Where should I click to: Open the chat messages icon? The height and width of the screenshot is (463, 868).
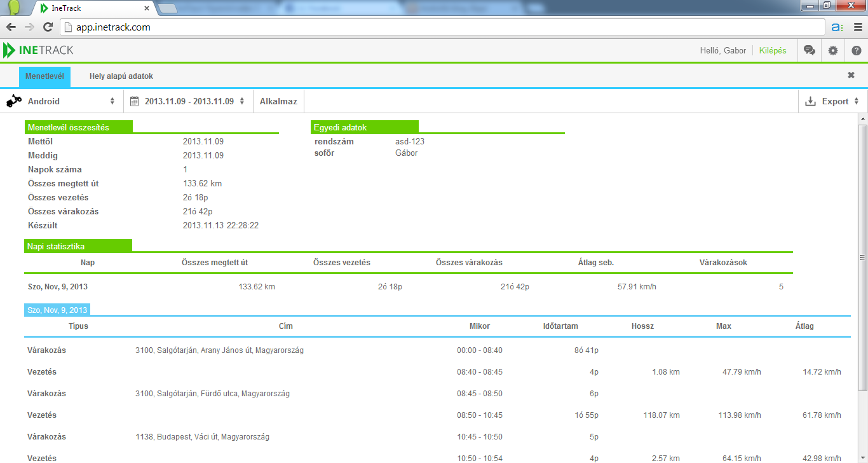click(810, 50)
